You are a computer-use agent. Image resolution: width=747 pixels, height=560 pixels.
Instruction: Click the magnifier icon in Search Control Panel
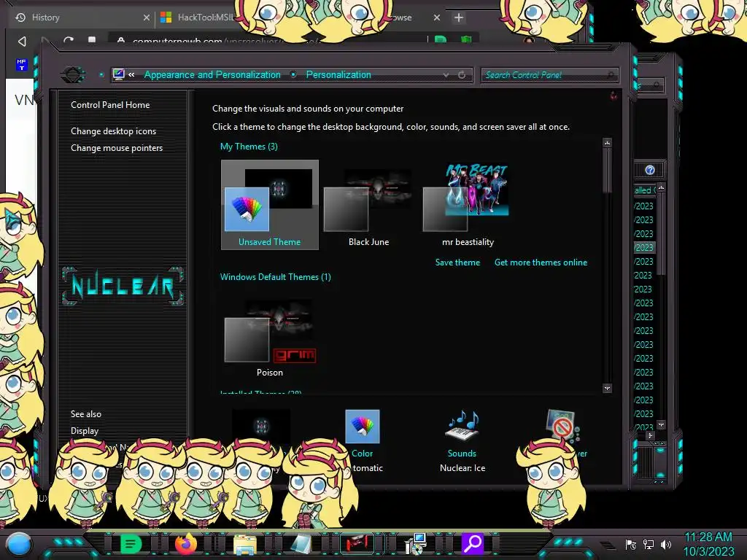[x=611, y=75]
